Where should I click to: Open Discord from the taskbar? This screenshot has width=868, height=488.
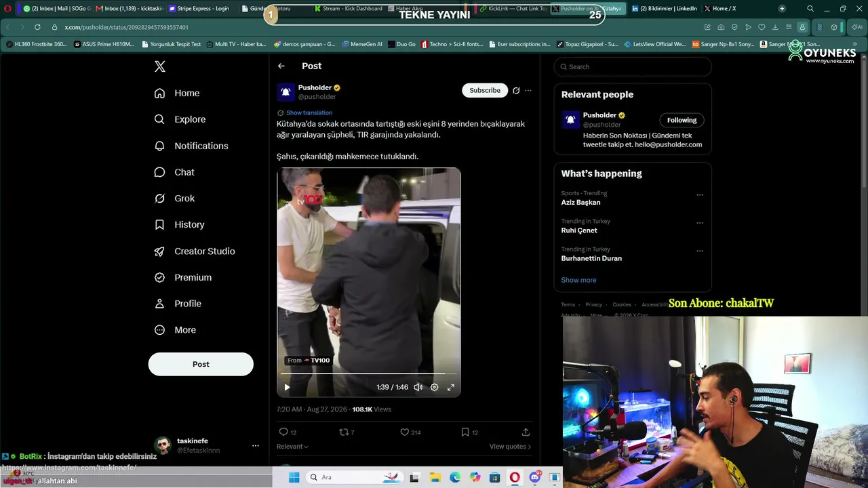[x=535, y=477]
